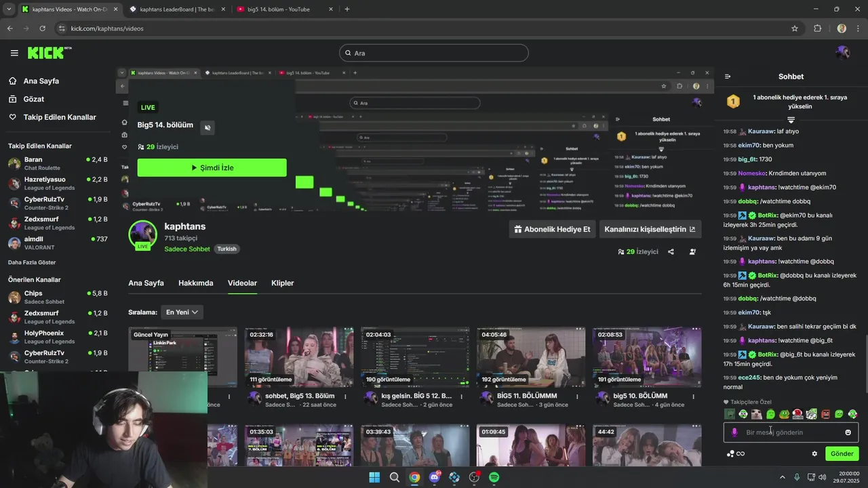Select the Videolar tab
The image size is (868, 488).
[242, 283]
